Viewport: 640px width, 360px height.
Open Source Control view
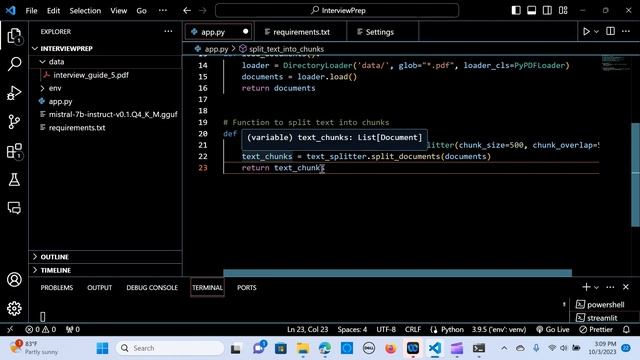pos(14,122)
